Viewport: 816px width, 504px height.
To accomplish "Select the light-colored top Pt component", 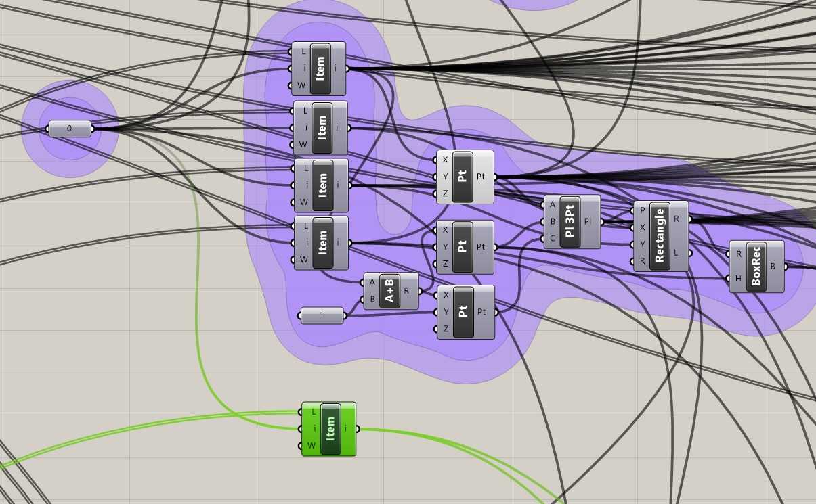I will coord(465,177).
